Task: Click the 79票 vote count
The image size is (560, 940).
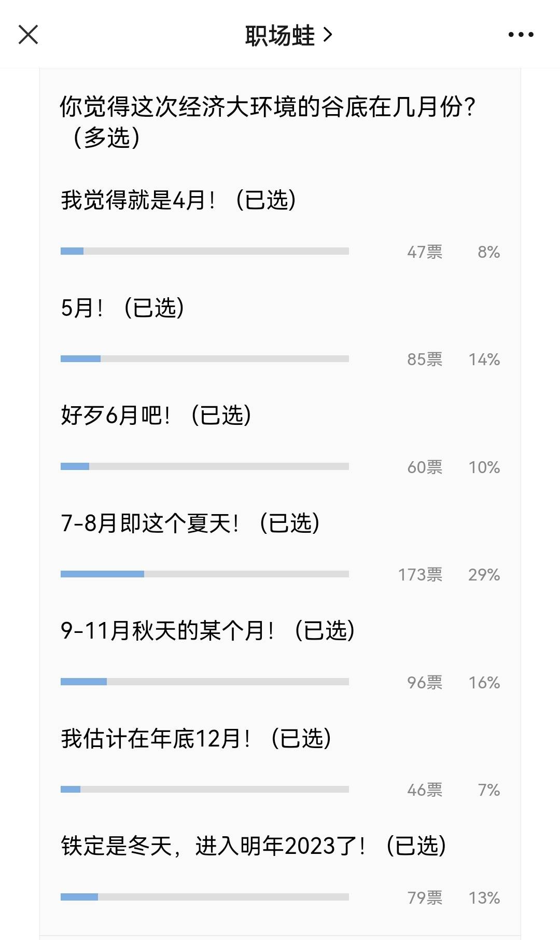Action: pyautogui.click(x=425, y=897)
